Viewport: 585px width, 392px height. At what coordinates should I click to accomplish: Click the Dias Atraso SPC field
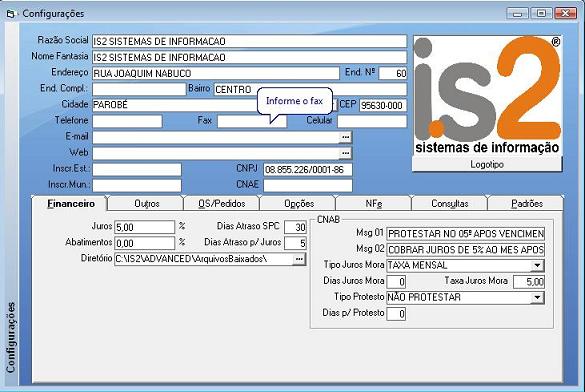pyautogui.click(x=295, y=227)
